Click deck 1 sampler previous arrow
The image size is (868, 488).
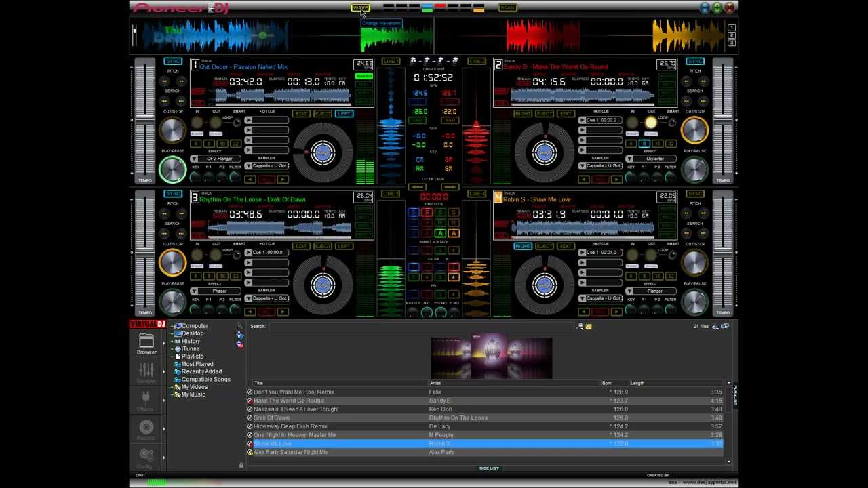(x=250, y=179)
